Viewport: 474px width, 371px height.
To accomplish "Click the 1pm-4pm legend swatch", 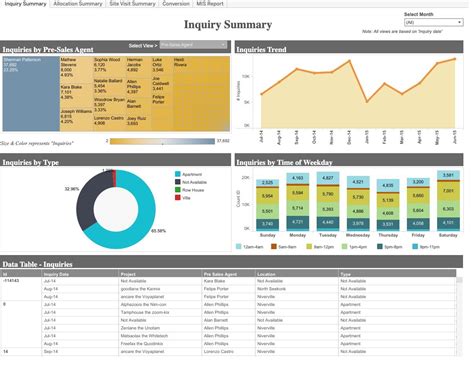I will [x=344, y=247].
